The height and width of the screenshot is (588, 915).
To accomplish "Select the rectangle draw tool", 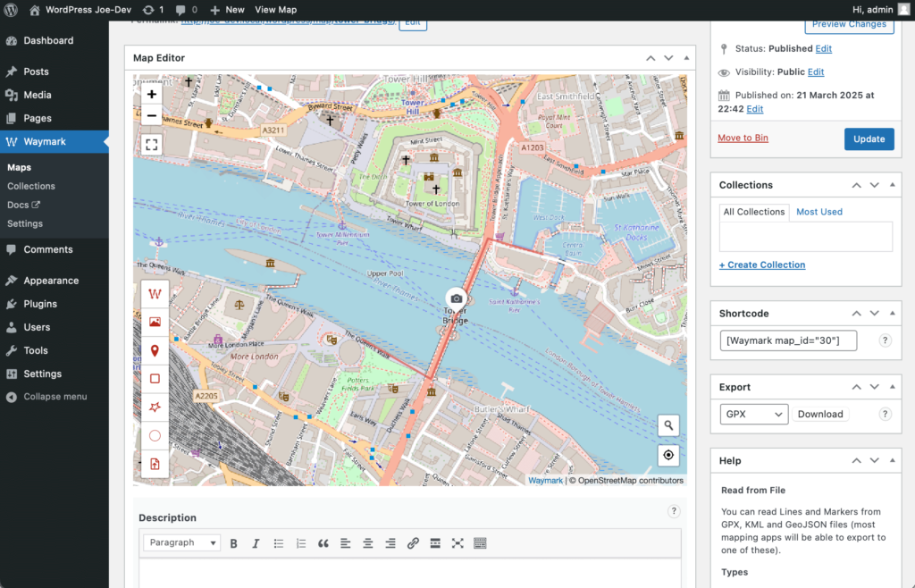I will pyautogui.click(x=155, y=379).
